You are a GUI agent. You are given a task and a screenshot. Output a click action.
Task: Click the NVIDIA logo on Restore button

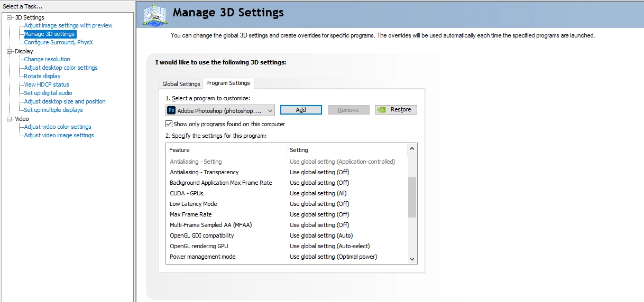coord(382,110)
